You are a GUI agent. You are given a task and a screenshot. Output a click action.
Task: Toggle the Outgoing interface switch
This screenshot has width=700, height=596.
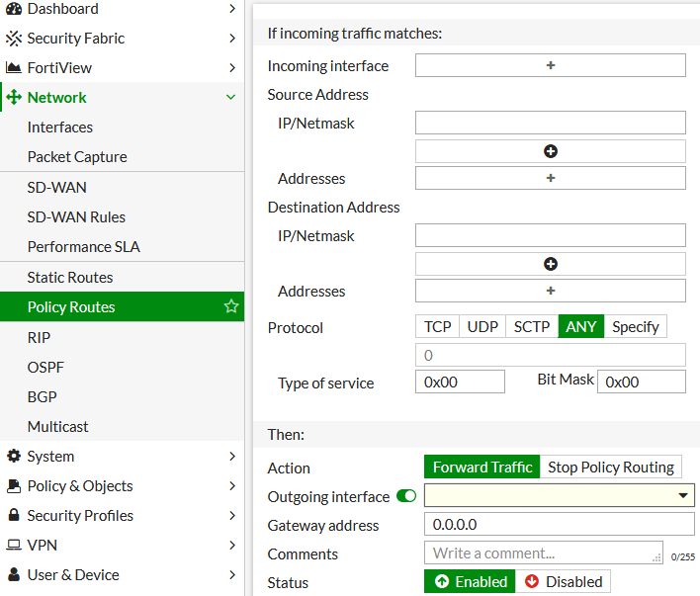point(405,496)
